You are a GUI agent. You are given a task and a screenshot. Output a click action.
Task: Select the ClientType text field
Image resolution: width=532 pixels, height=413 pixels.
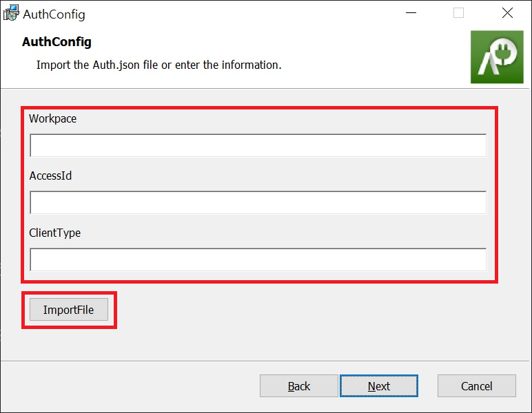click(258, 260)
